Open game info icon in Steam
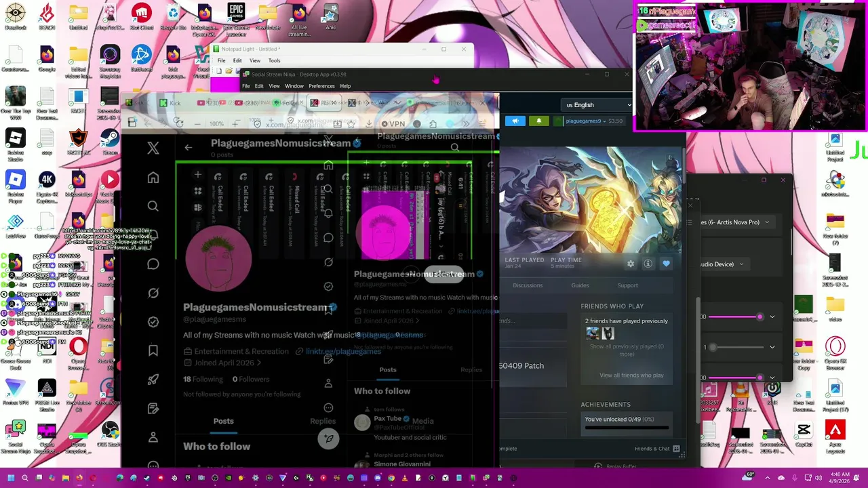 tap(648, 264)
